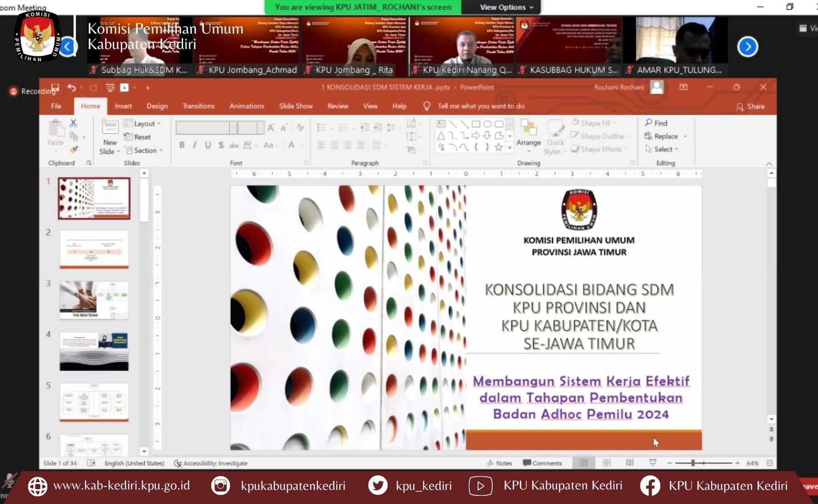Toggle the Comments pane in status bar
818x504 pixels.
pyautogui.click(x=543, y=463)
